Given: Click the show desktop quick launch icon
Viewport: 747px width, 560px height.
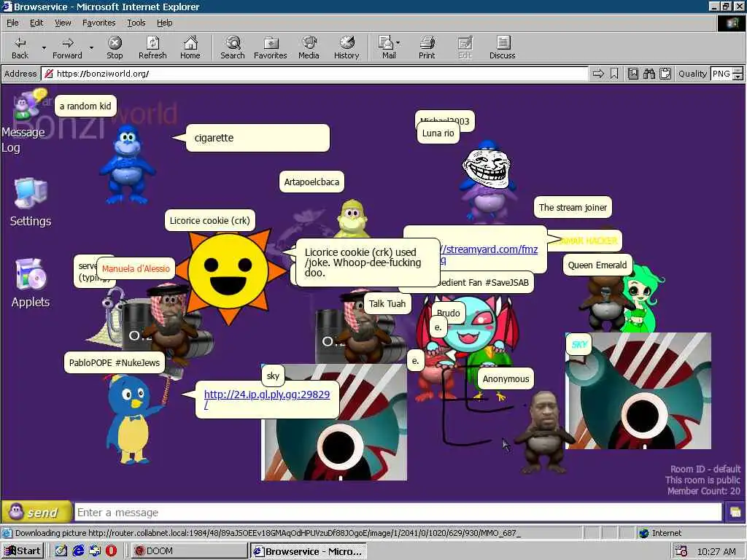Looking at the screenshot, I should tap(95, 551).
